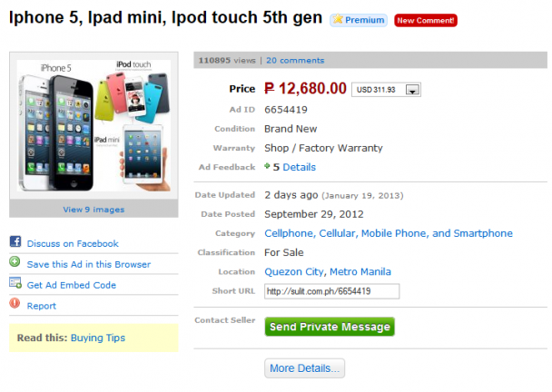Screen dimensions: 552x392
Task: Click the green Ad Feedback plus icon
Action: coord(267,167)
